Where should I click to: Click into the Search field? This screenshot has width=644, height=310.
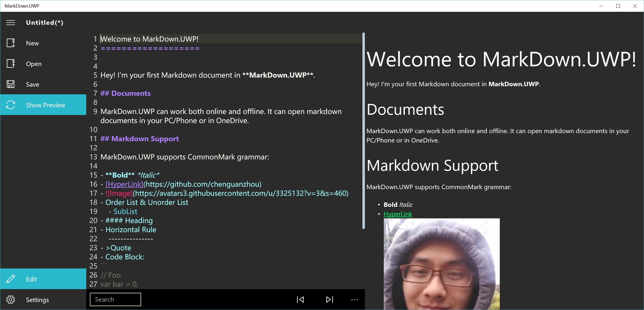pos(115,299)
